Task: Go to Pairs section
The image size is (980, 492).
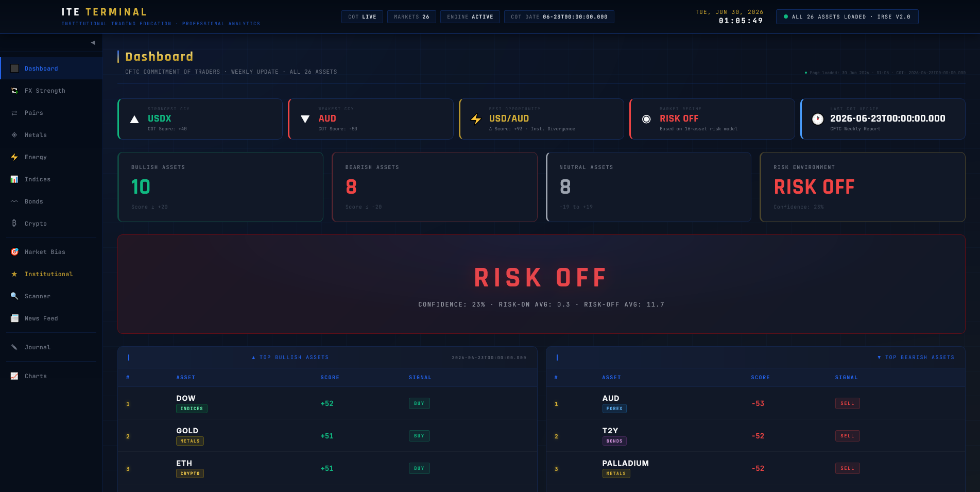Action: tap(51, 113)
